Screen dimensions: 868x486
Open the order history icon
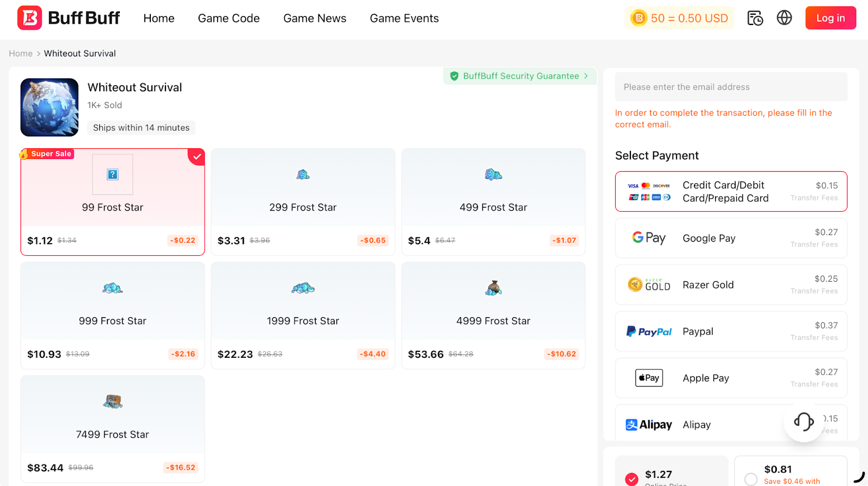coord(755,18)
